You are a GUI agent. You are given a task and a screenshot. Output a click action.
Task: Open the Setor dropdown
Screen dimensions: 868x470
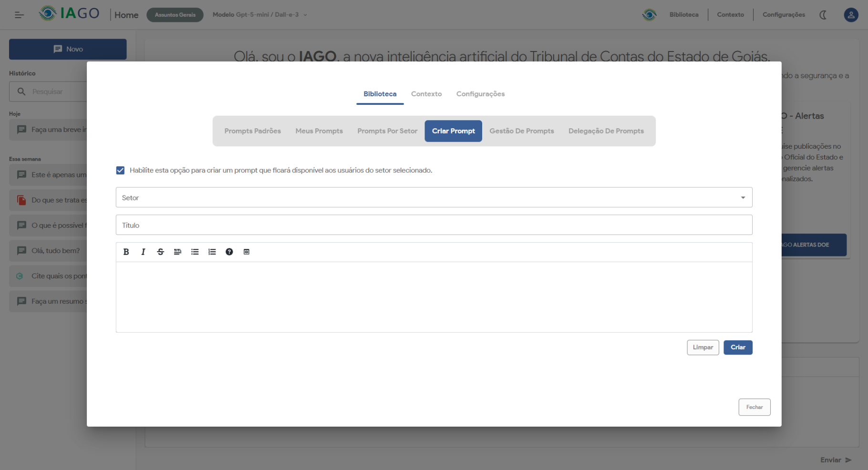(434, 197)
